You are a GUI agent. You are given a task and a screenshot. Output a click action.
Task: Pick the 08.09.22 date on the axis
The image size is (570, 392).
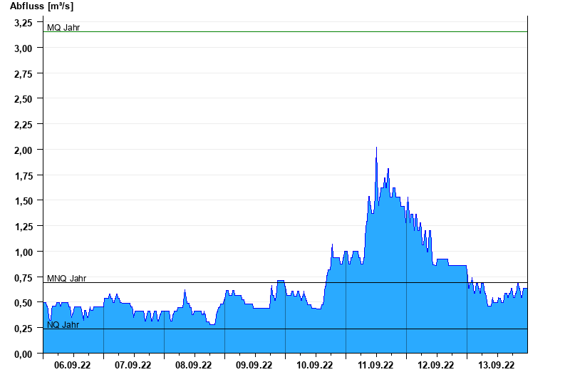194,366
